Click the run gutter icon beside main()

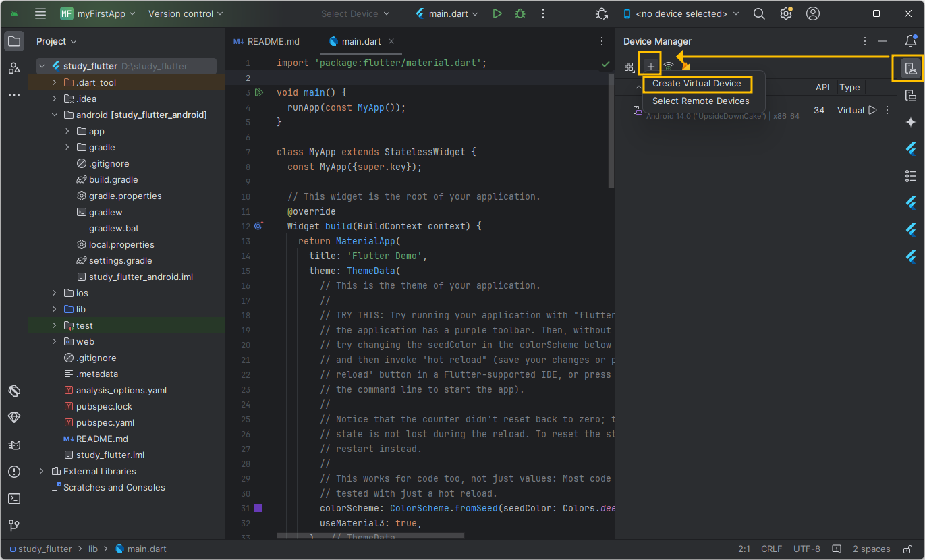click(260, 92)
